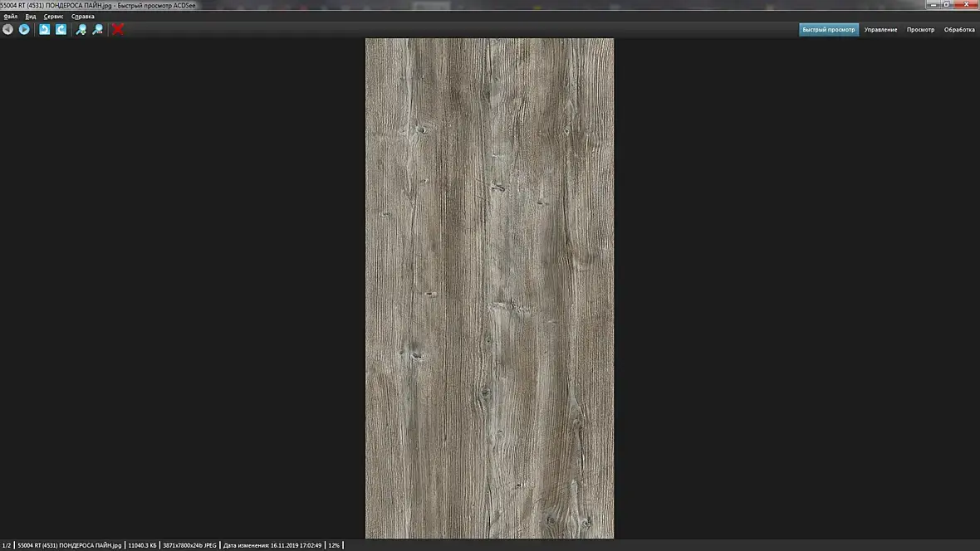This screenshot has height=551, width=980.
Task: Open the Вид menu
Action: (x=31, y=17)
